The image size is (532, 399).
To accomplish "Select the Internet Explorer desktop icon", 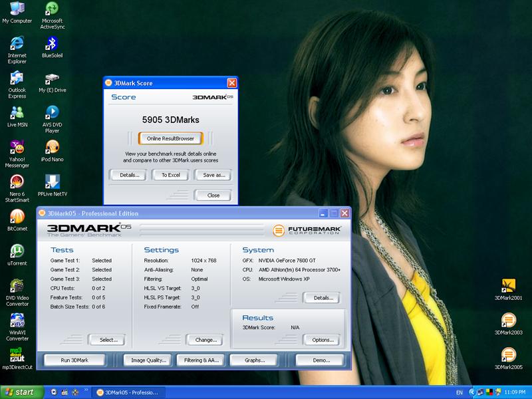I will [17, 50].
